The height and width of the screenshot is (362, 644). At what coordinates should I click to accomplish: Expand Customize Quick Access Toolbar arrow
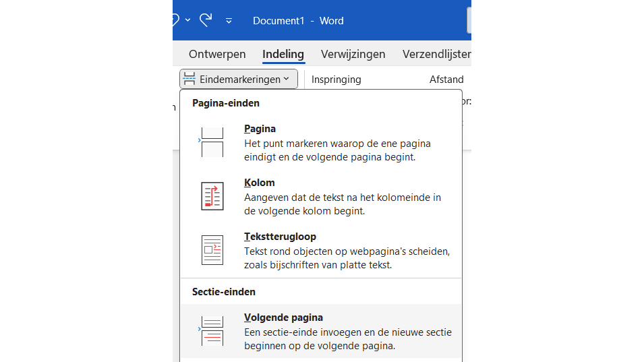click(x=229, y=21)
